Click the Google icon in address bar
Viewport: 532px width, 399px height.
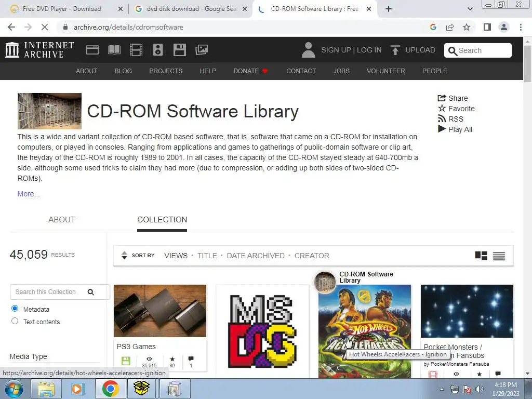point(433,27)
